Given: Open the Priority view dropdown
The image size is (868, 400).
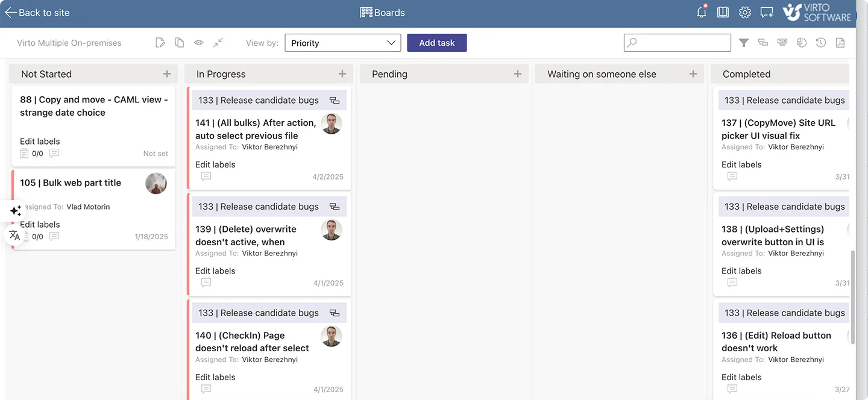Looking at the screenshot, I should point(342,42).
